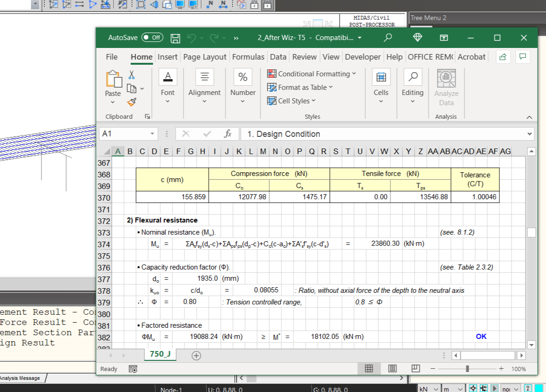Undo the last action in Excel
Viewport: 546px width, 392px height.
tap(191, 38)
